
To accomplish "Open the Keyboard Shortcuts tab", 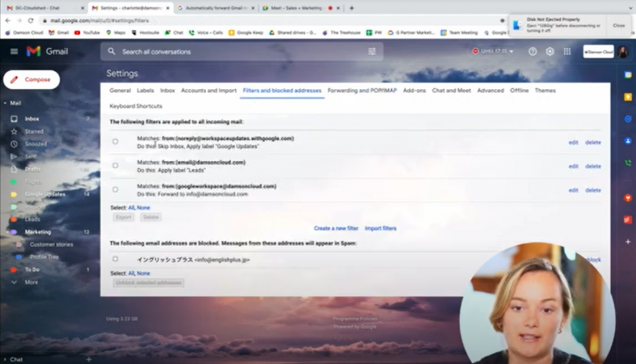I will (x=136, y=106).
